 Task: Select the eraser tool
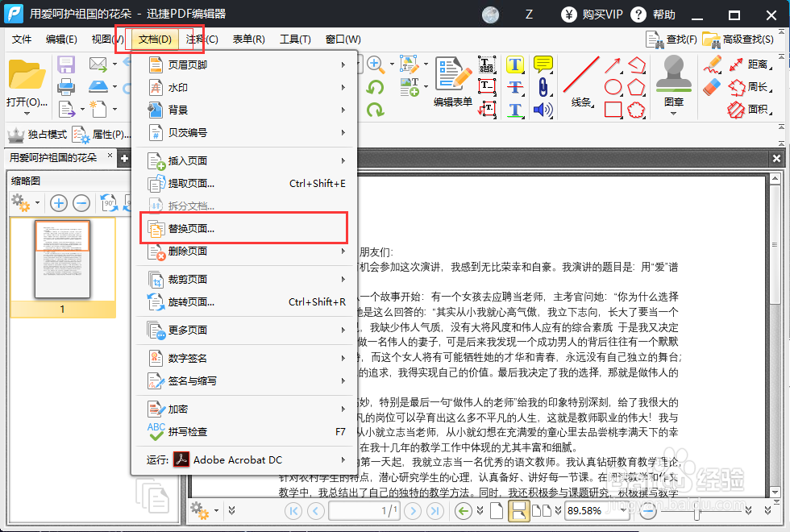click(x=712, y=87)
